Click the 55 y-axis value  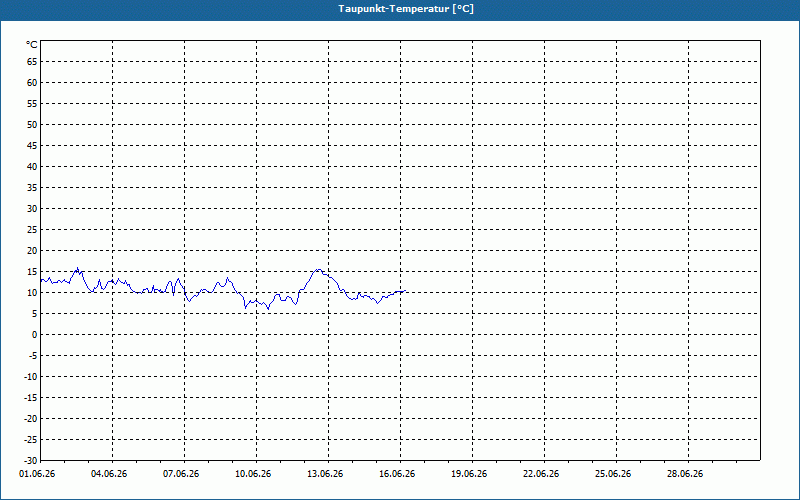[32, 104]
